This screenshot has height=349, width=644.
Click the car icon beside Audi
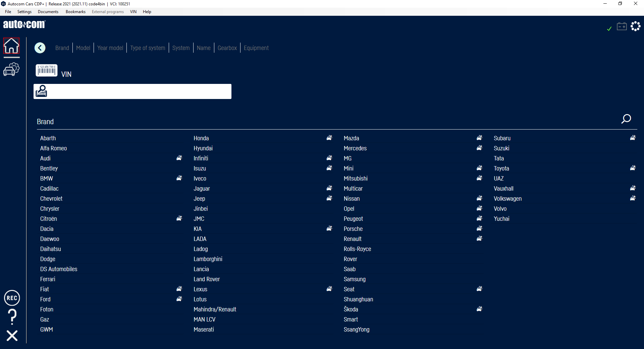tap(179, 158)
